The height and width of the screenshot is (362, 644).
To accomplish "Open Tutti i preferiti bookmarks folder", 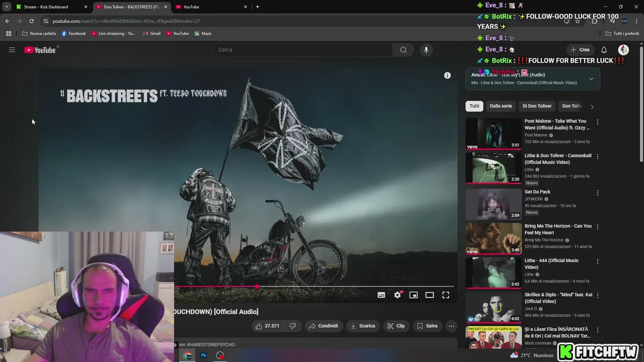I will 622,34.
